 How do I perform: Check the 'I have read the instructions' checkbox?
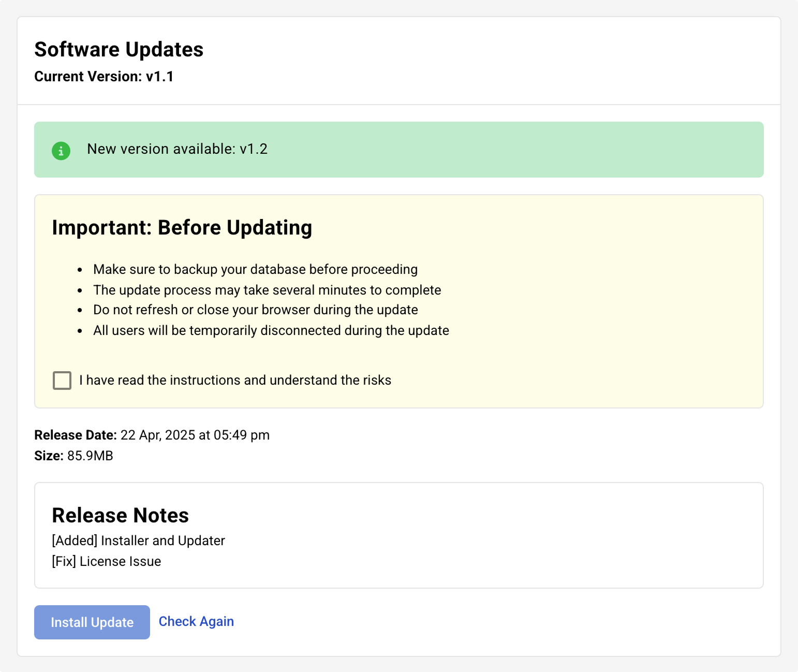click(62, 381)
